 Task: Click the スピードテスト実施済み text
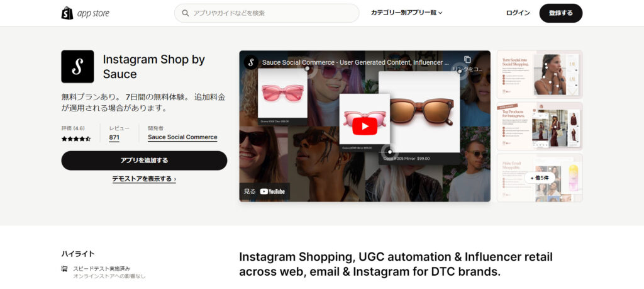pyautogui.click(x=101, y=268)
